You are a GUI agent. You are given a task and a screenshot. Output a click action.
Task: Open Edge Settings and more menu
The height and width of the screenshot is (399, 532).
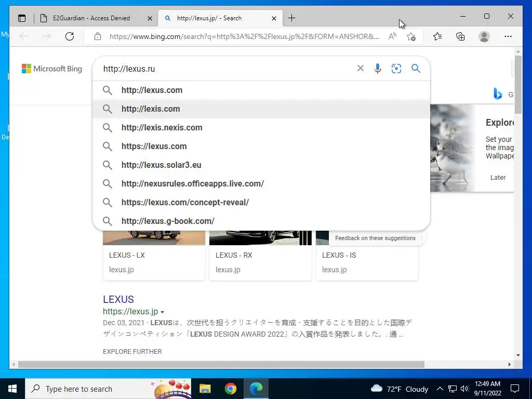click(x=508, y=36)
